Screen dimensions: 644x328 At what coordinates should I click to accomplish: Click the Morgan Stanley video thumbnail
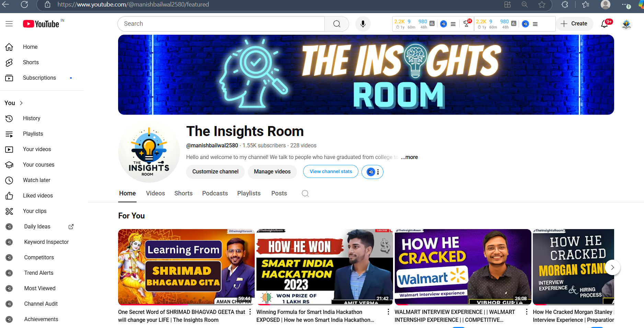click(x=573, y=267)
